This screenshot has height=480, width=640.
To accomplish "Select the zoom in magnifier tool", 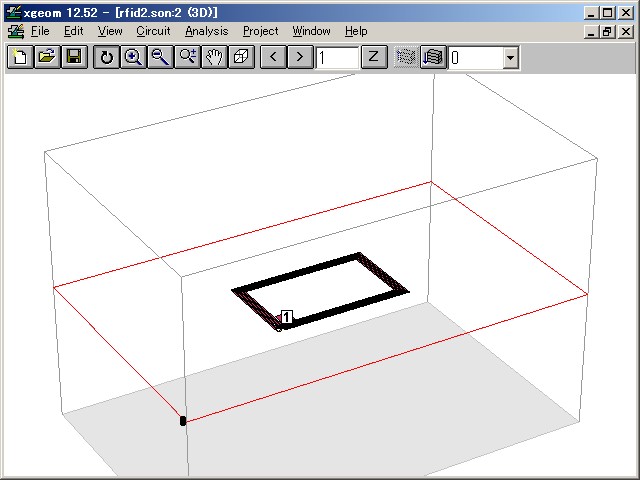I will (x=133, y=57).
